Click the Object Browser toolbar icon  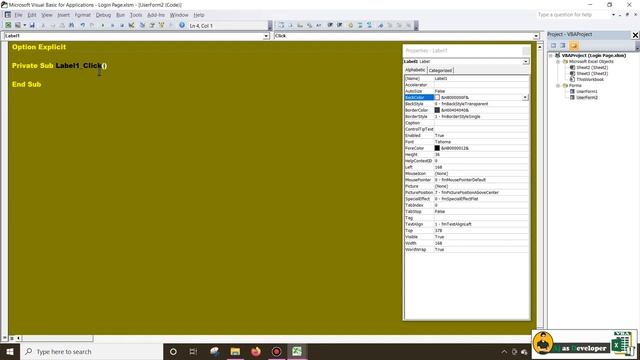[162, 25]
